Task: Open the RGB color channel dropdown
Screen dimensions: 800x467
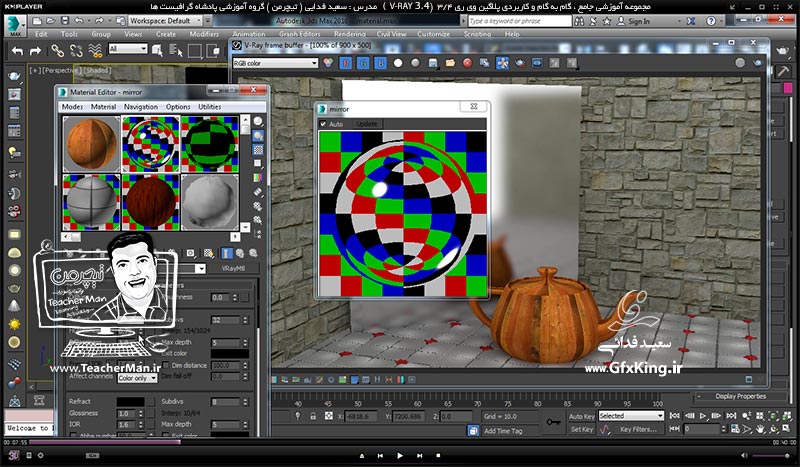Action: click(x=276, y=63)
